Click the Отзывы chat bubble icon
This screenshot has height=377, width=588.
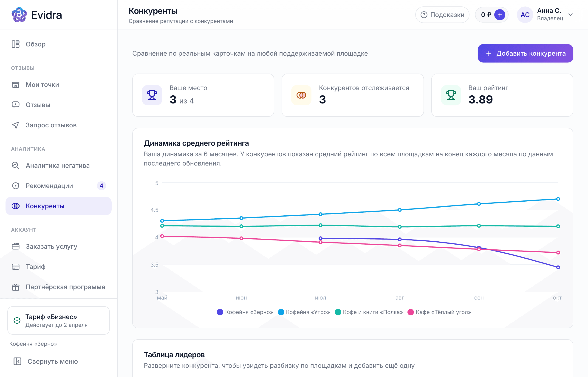click(16, 105)
